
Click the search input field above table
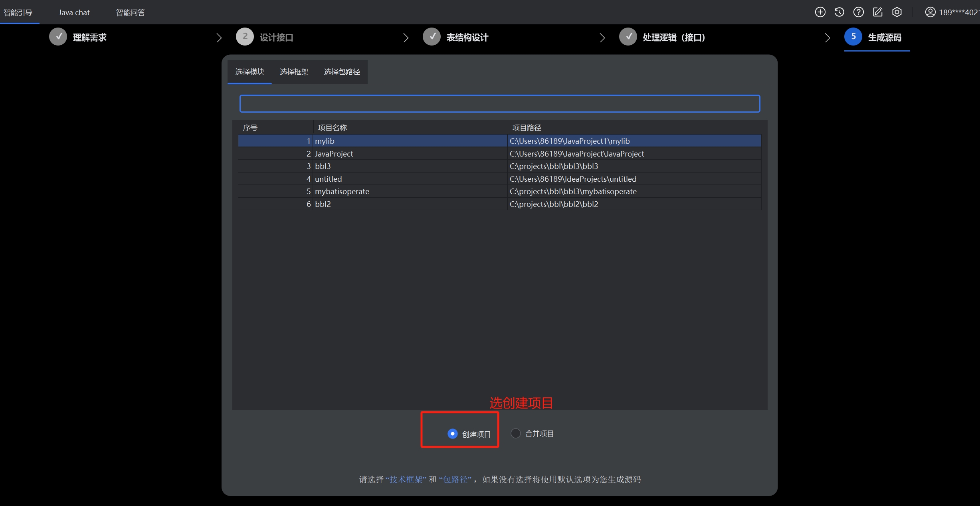click(x=499, y=104)
